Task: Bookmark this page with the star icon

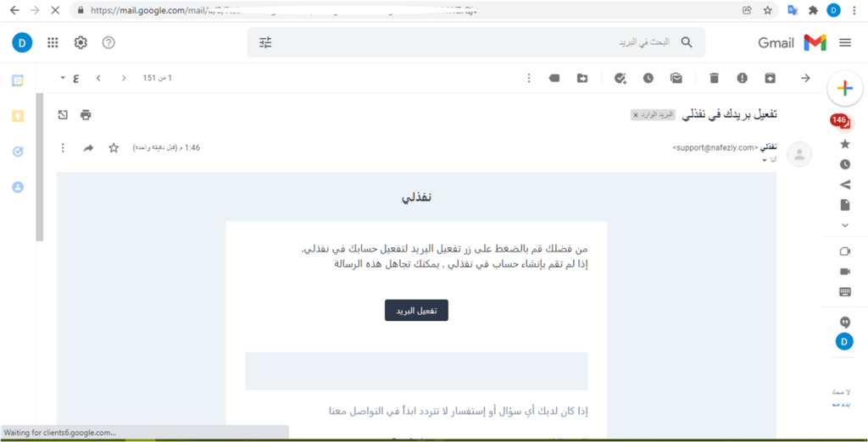Action: pyautogui.click(x=767, y=10)
